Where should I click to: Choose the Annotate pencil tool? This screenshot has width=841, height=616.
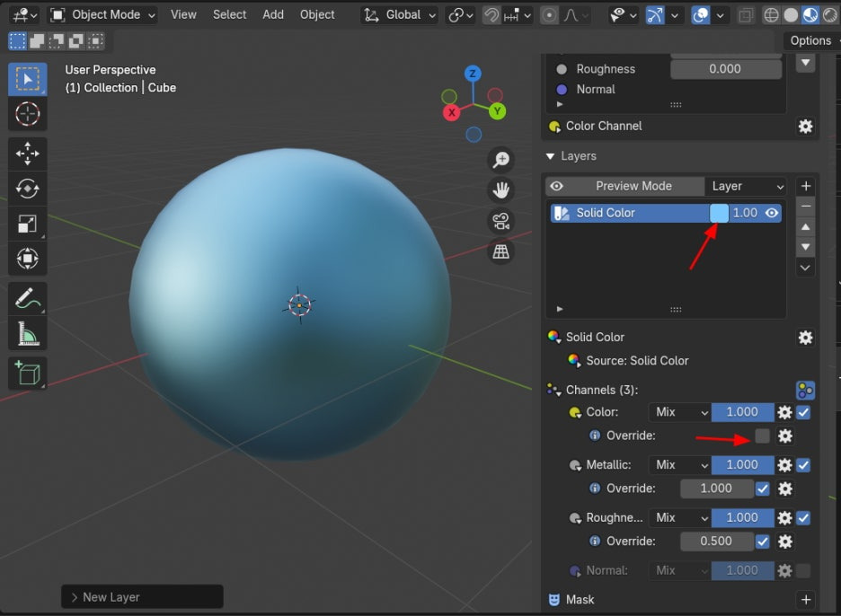27,299
